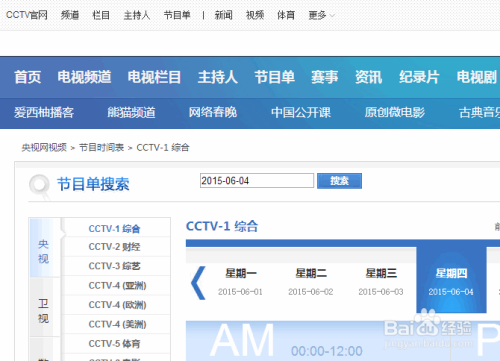Open 熊猫频道 in the sub navigation

coord(131,113)
